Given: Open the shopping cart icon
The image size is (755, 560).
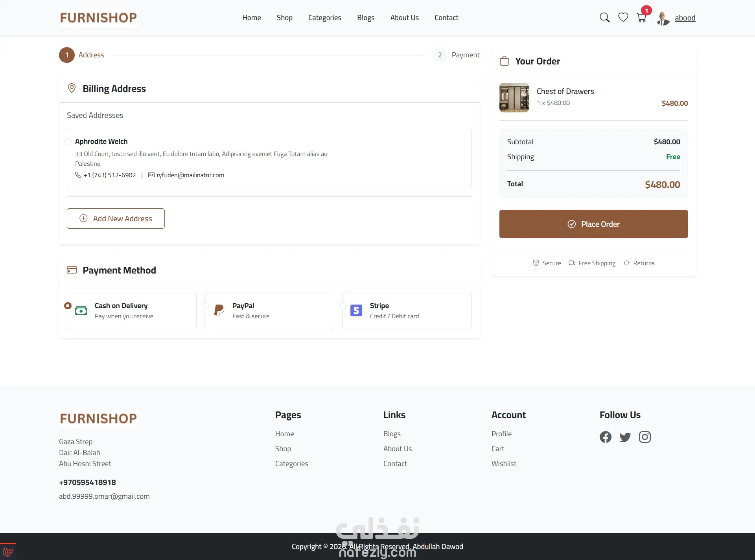Looking at the screenshot, I should pyautogui.click(x=641, y=18).
